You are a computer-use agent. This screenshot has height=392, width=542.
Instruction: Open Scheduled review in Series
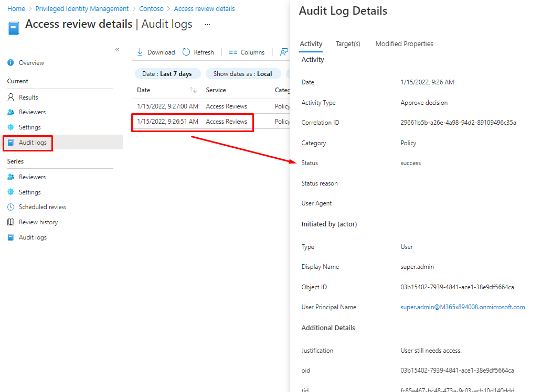pos(42,207)
